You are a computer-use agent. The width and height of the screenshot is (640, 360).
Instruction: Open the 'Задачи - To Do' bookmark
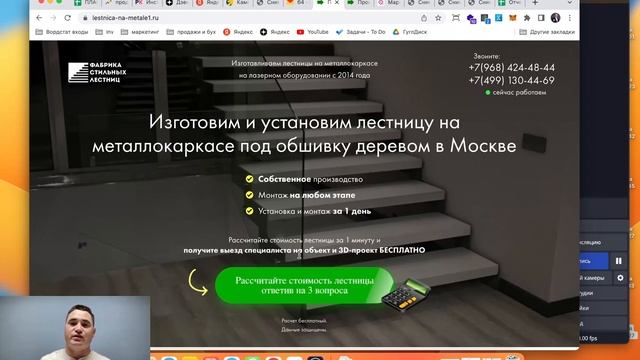(x=361, y=32)
